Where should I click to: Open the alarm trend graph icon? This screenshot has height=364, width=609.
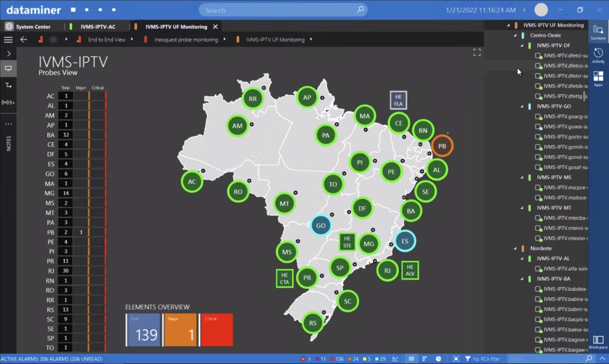pyautogui.click(x=396, y=359)
